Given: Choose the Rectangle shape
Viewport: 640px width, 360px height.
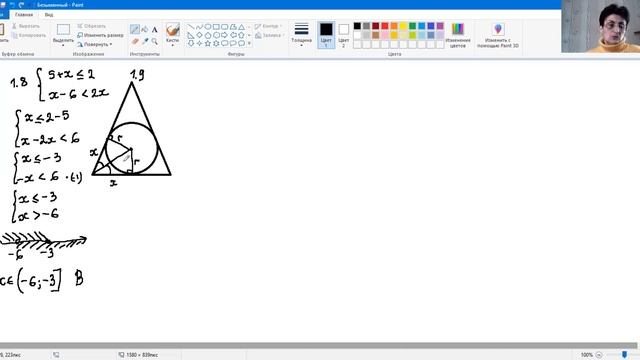Looking at the screenshot, I should click(x=216, y=27).
